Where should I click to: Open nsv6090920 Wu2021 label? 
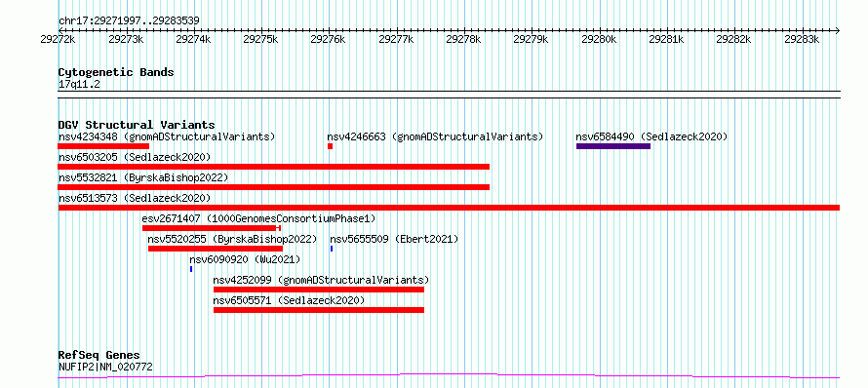(x=245, y=259)
